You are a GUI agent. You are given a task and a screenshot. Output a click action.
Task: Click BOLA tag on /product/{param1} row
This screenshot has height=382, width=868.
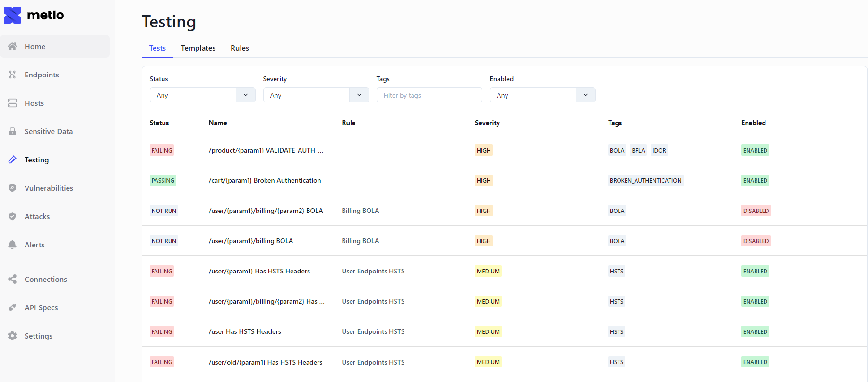coord(617,150)
